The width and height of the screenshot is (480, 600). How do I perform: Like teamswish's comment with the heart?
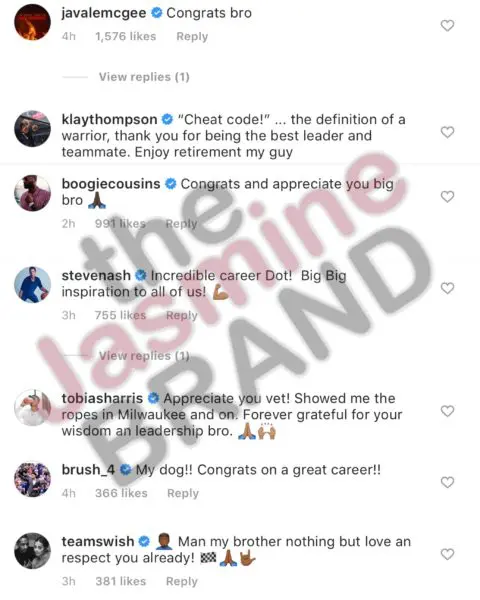(x=447, y=554)
